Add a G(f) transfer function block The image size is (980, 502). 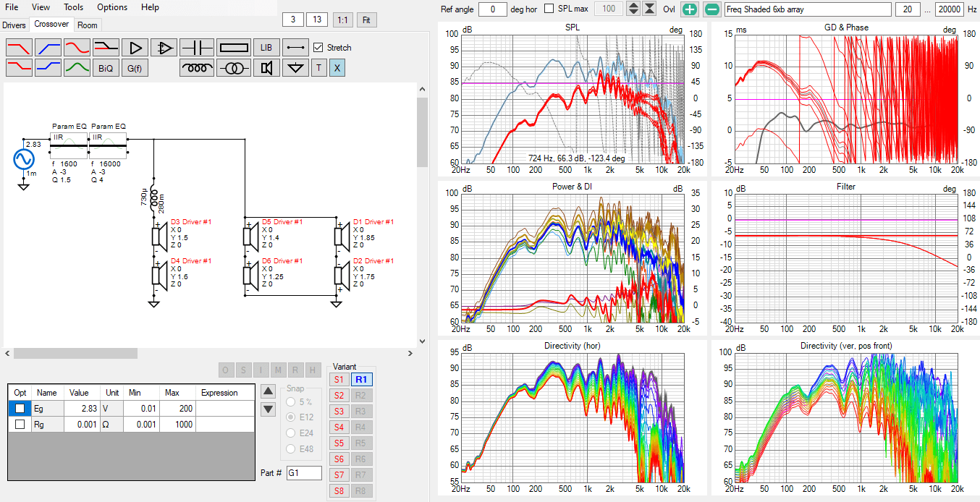135,68
